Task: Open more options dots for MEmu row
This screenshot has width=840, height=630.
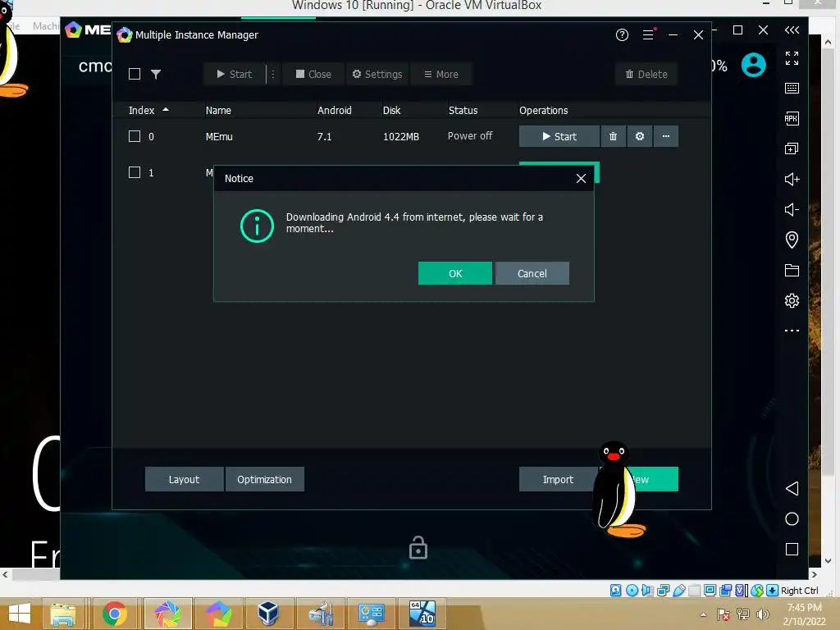Action: (x=666, y=136)
